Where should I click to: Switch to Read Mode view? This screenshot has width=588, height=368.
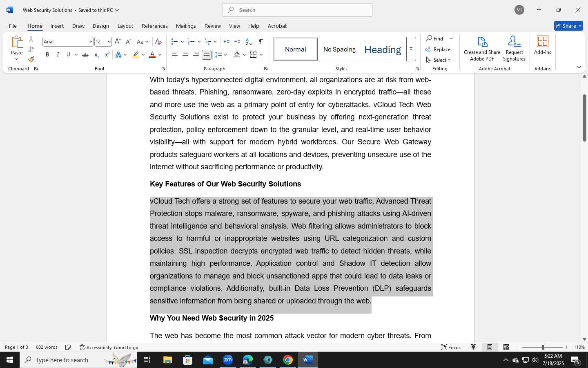tap(473, 347)
